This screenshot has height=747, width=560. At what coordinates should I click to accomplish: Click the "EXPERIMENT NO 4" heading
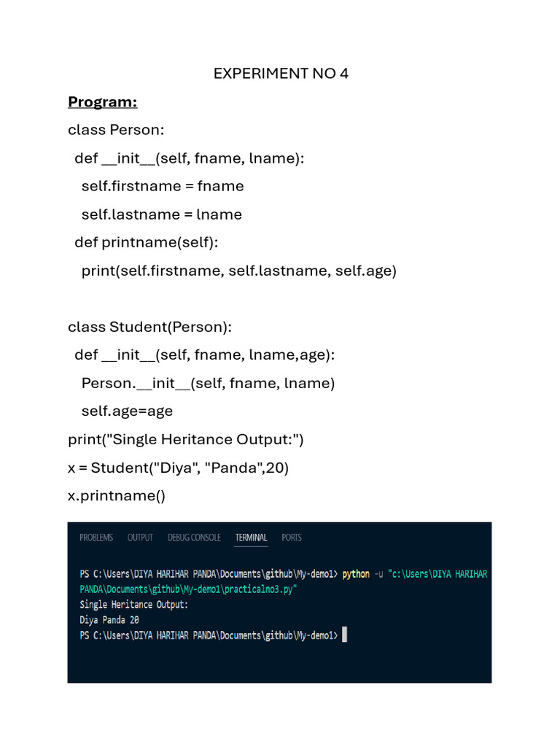tap(281, 74)
